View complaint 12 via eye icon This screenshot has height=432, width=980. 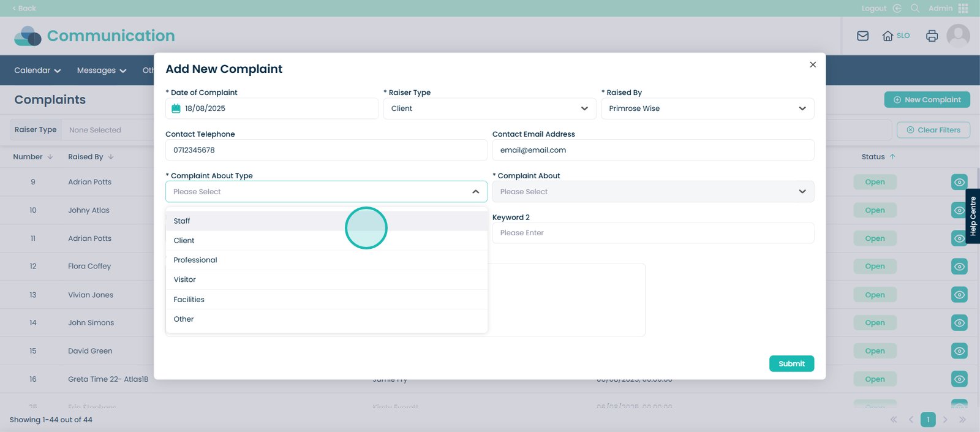tap(959, 267)
